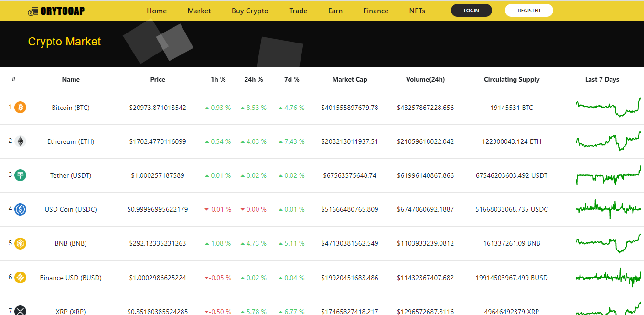Image resolution: width=644 pixels, height=315 pixels.
Task: Click the Bitcoin orange coin icon
Action: tap(20, 107)
